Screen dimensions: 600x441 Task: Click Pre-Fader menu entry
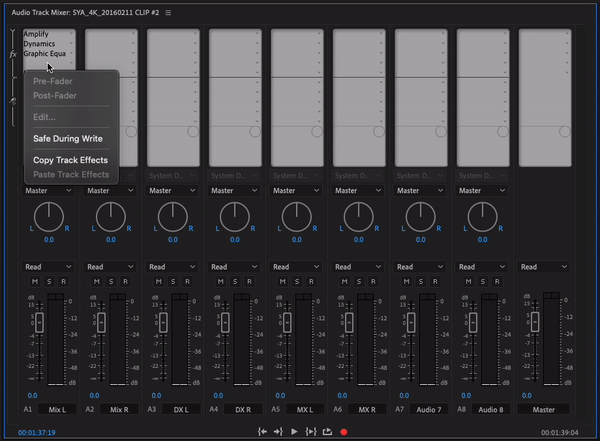coord(53,81)
